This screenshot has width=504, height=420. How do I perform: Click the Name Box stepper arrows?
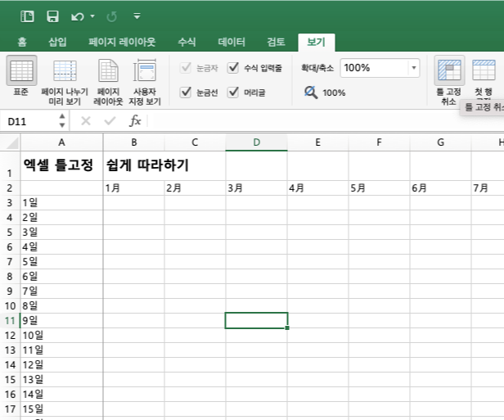pyautogui.click(x=62, y=120)
